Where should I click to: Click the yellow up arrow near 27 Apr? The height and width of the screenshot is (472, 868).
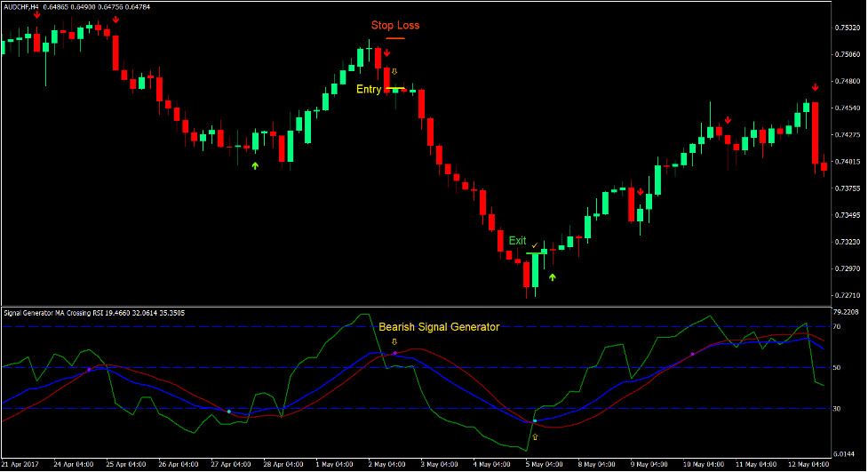(x=255, y=165)
